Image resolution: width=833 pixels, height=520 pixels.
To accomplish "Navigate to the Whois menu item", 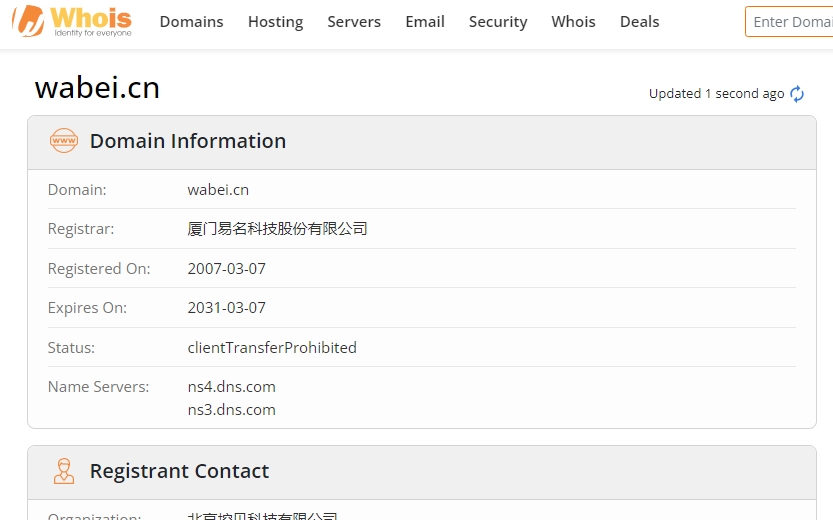I will pos(573,22).
